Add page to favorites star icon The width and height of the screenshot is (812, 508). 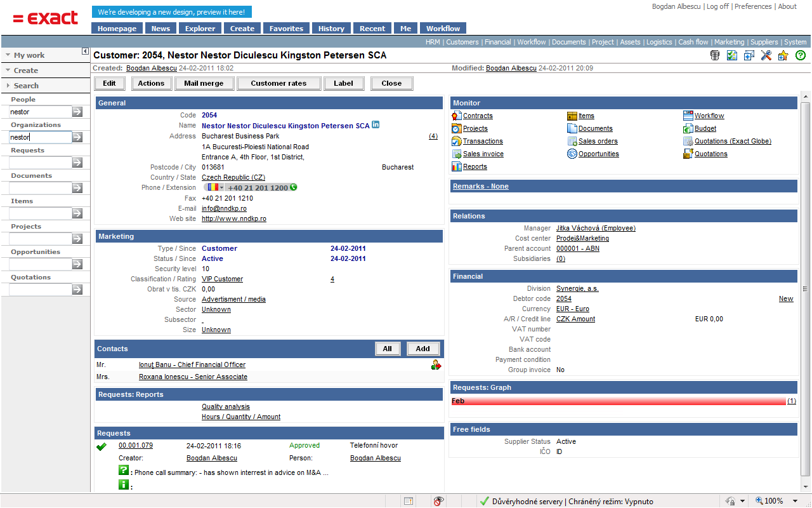pyautogui.click(x=783, y=55)
